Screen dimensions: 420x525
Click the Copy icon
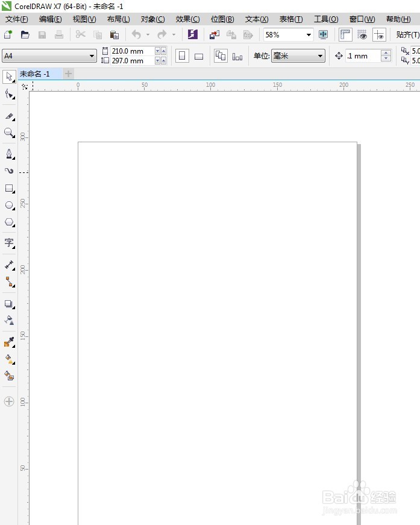[x=98, y=34]
